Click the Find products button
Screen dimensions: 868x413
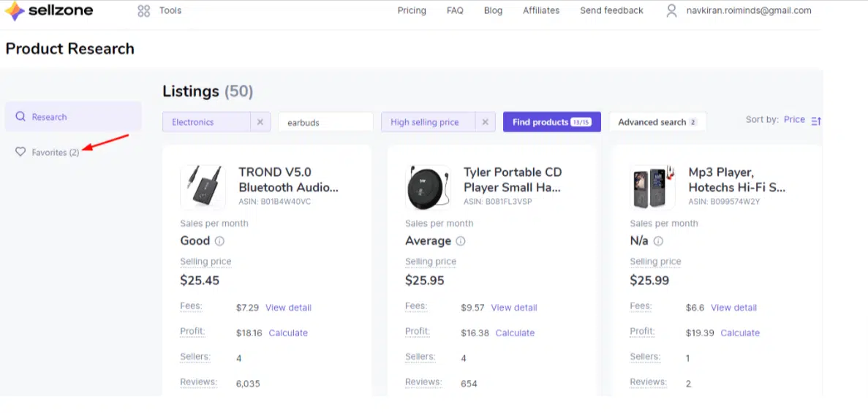pos(552,122)
